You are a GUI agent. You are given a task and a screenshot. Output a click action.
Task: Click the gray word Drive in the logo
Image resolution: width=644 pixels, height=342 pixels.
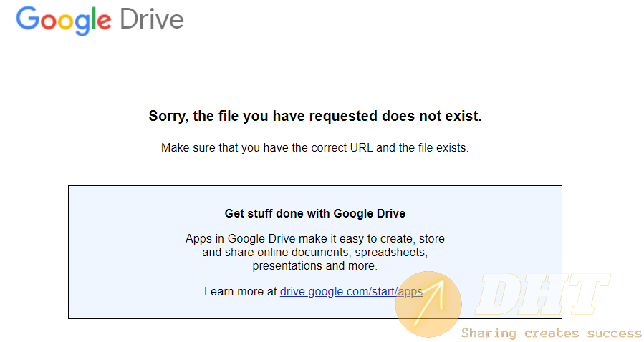point(151,19)
